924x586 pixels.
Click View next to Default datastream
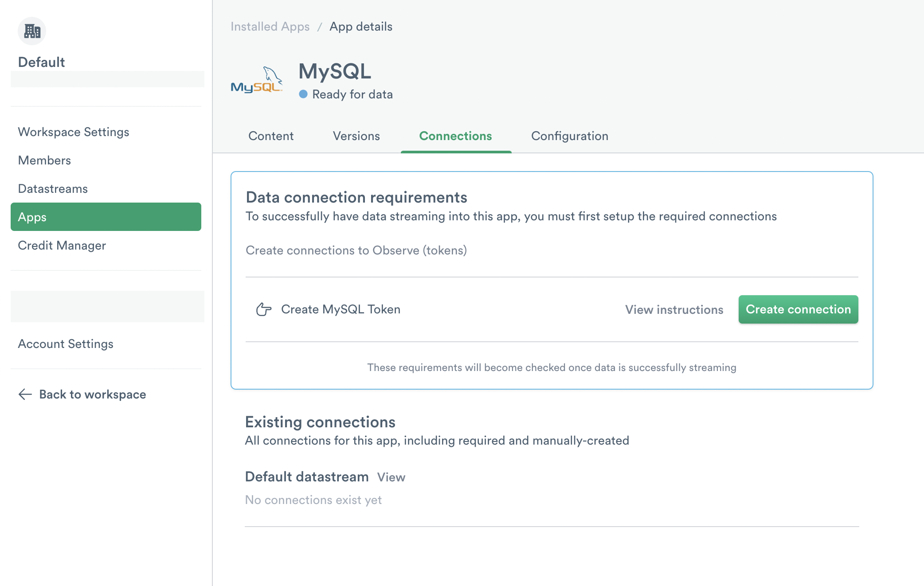point(391,477)
